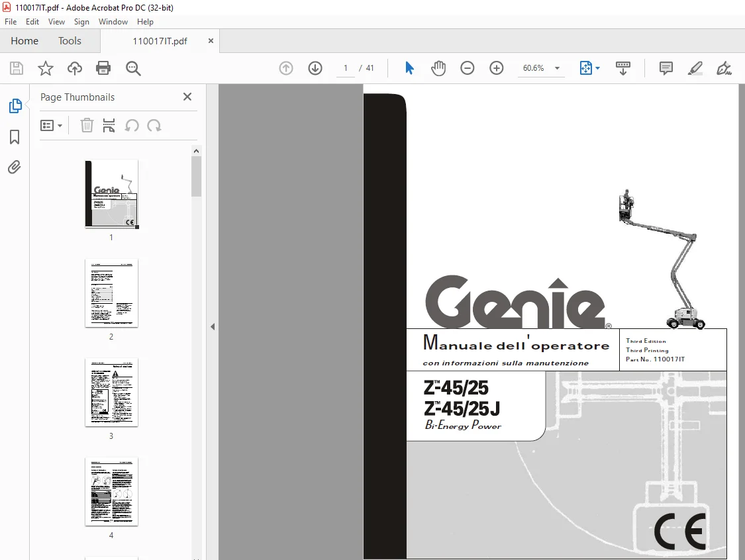Viewport: 745px width, 560px height.
Task: Collapse navigation pane with side arrow
Action: [213, 327]
